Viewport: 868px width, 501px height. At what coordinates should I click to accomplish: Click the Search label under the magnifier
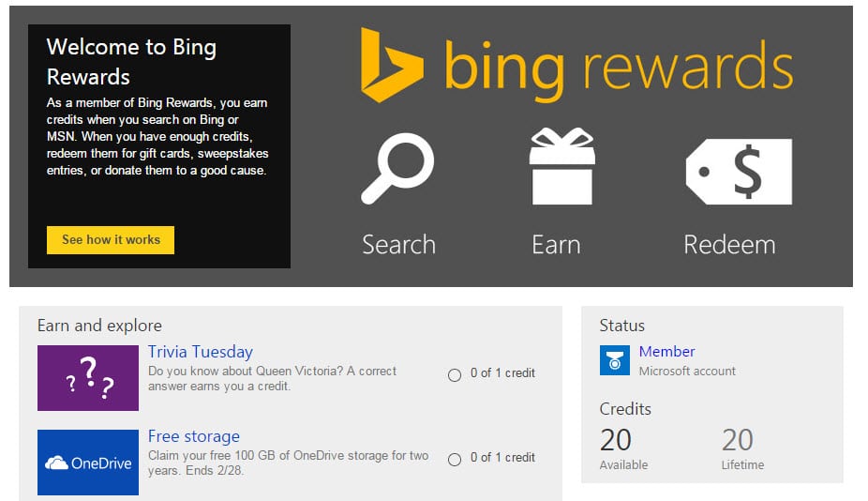point(398,245)
